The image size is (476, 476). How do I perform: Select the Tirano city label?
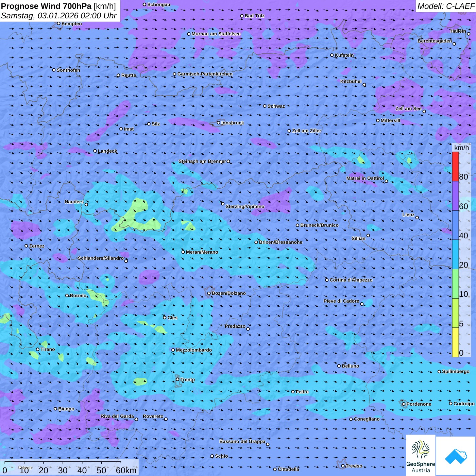point(48,349)
